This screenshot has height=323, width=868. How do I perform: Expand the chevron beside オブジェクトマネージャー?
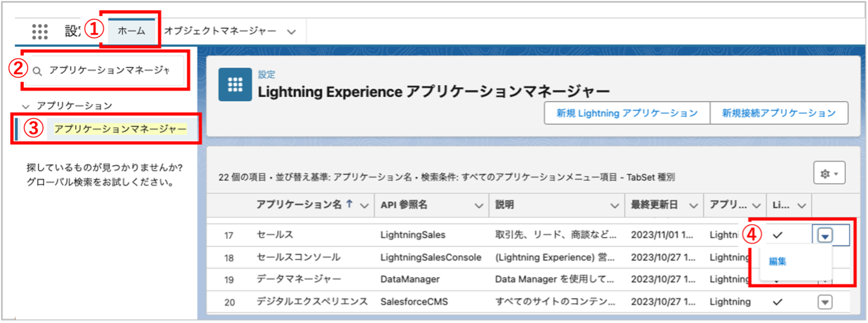pyautogui.click(x=292, y=32)
